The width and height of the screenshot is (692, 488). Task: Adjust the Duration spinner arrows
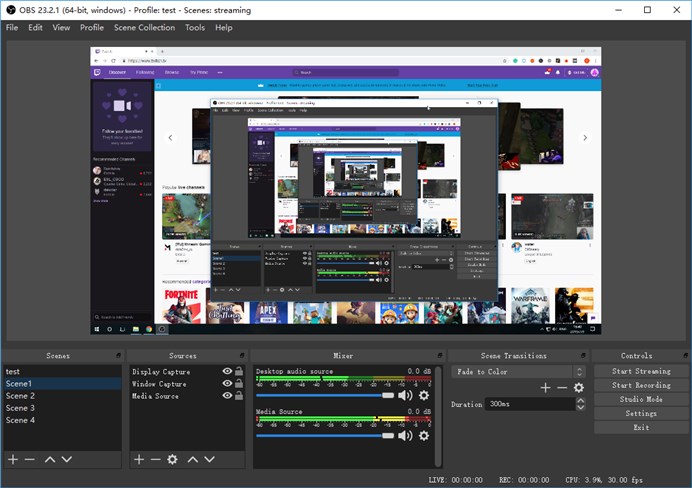[580, 404]
